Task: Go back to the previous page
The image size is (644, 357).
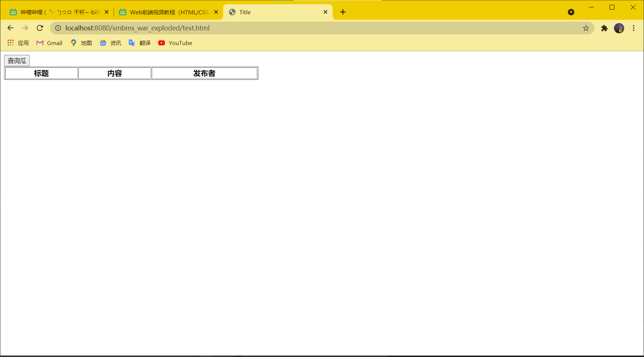Action: point(10,28)
